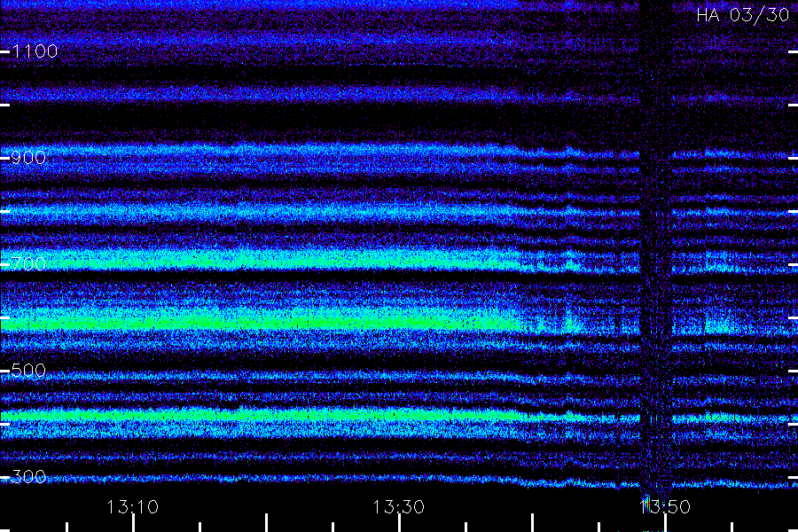Viewport: 798px width, 532px height.
Task: Click the HA 03/30 date label
Action: coord(742,15)
